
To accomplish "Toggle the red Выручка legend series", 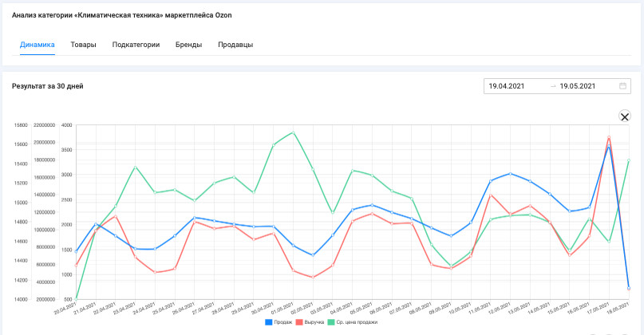I will pyautogui.click(x=310, y=322).
